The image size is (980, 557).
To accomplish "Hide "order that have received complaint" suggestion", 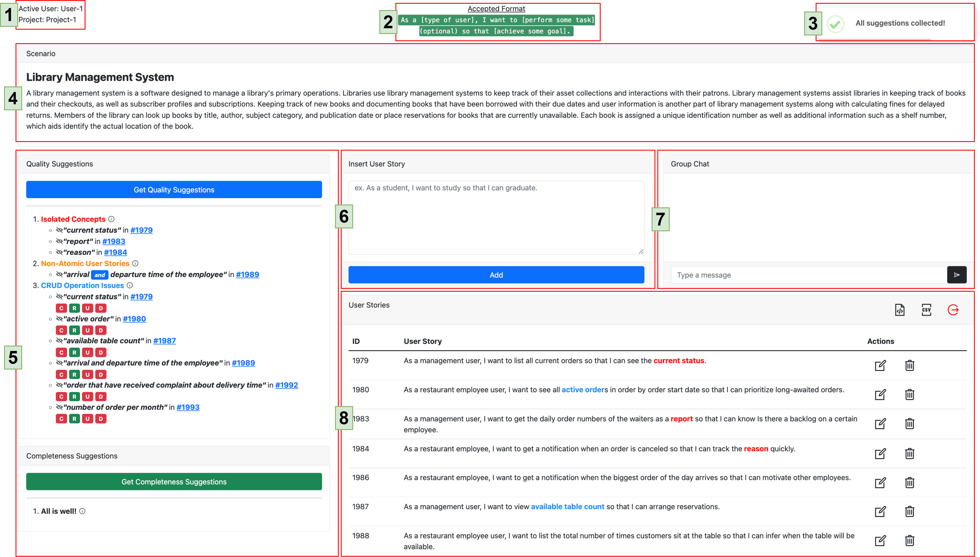I will pyautogui.click(x=59, y=385).
